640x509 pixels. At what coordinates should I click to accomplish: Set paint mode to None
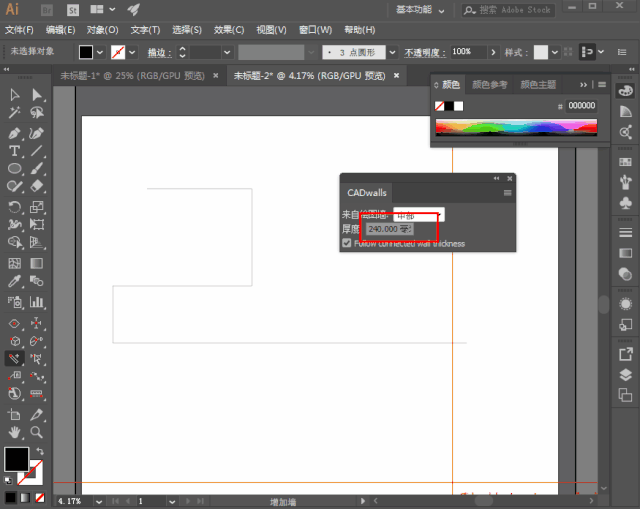pos(40,498)
